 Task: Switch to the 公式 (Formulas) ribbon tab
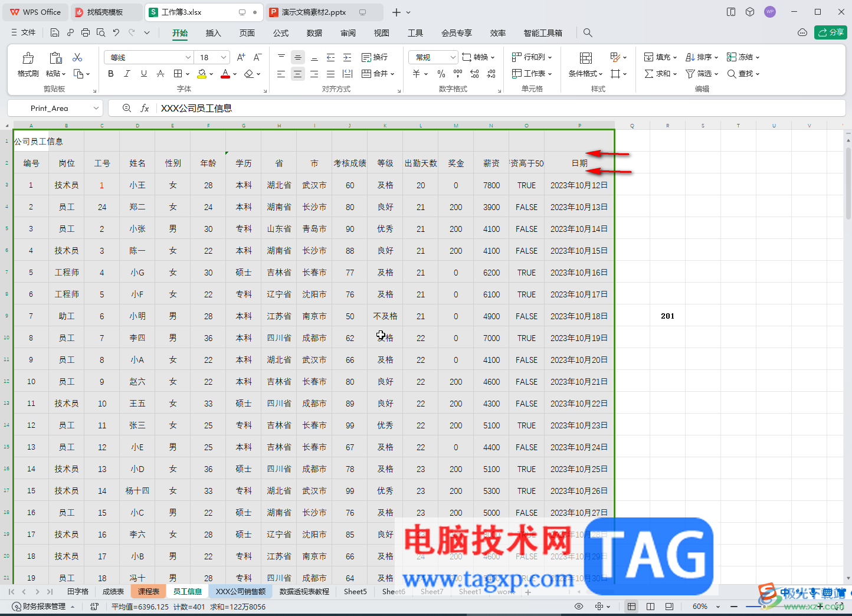281,33
